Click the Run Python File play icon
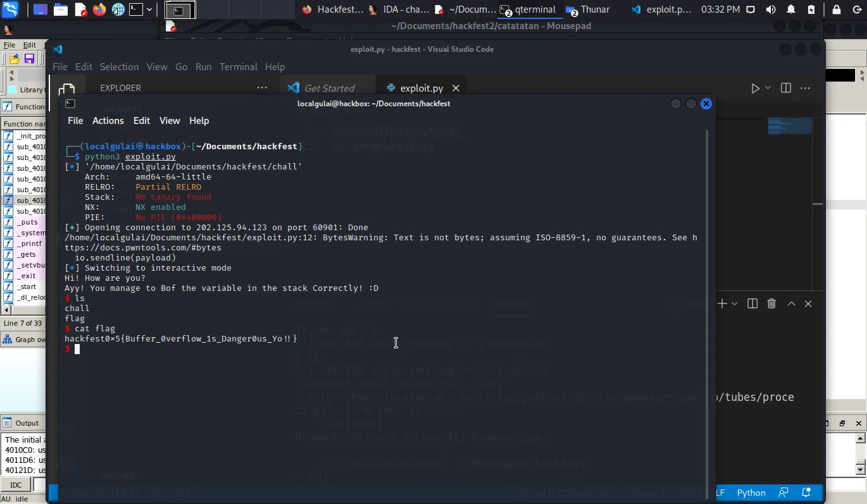 click(755, 89)
